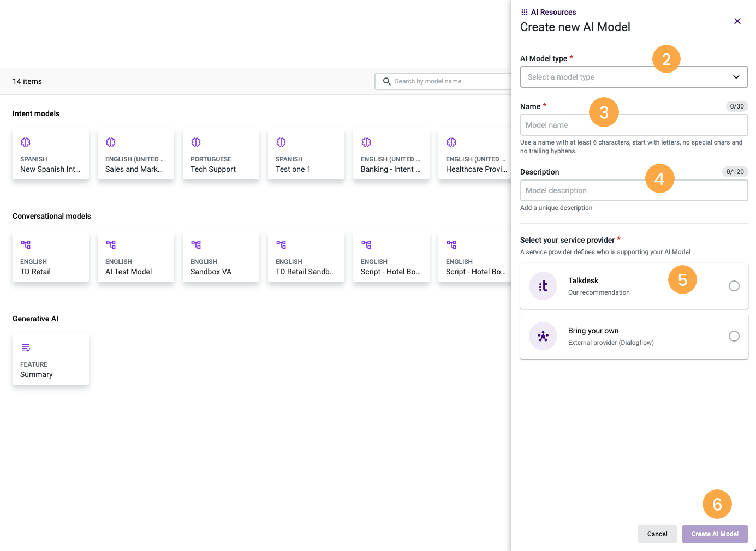Click the chevron on the model type selector
Screen dimensions: 756x551
coord(736,77)
